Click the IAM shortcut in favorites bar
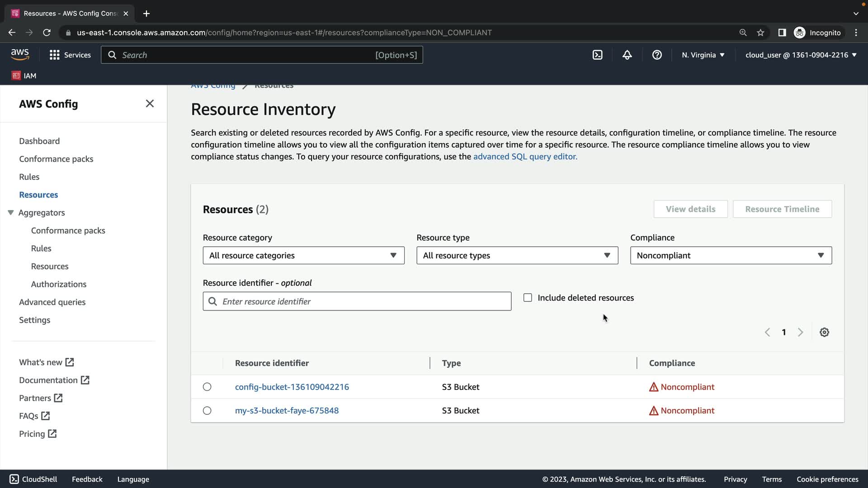The image size is (868, 488). tap(24, 75)
